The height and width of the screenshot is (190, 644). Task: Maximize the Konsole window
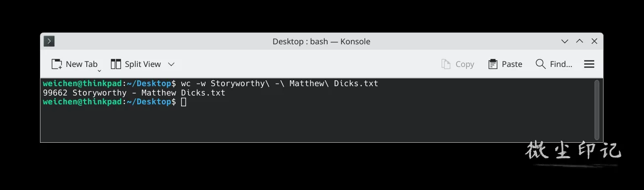(580, 41)
